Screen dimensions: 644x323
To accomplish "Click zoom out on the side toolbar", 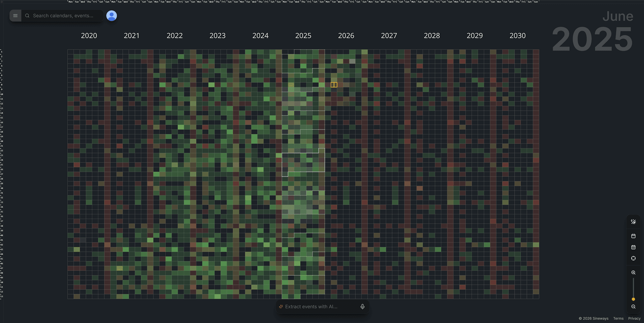I will pyautogui.click(x=633, y=307).
